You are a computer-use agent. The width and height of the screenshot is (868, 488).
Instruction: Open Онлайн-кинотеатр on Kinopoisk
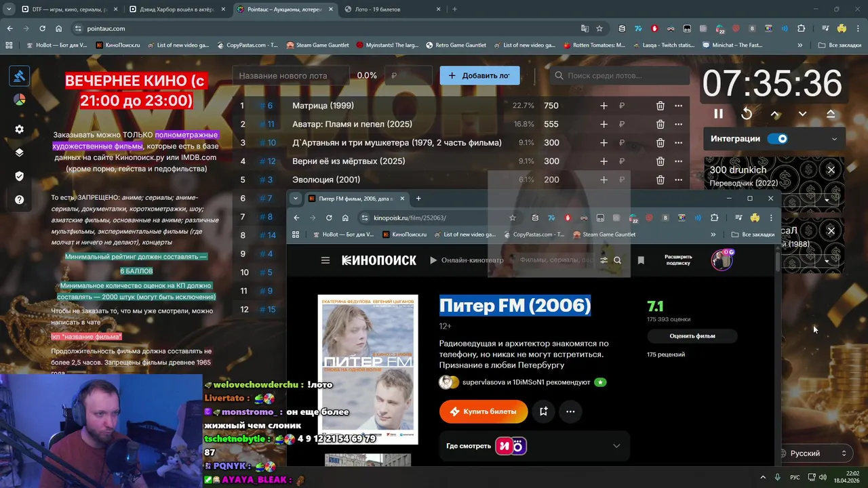(x=466, y=260)
